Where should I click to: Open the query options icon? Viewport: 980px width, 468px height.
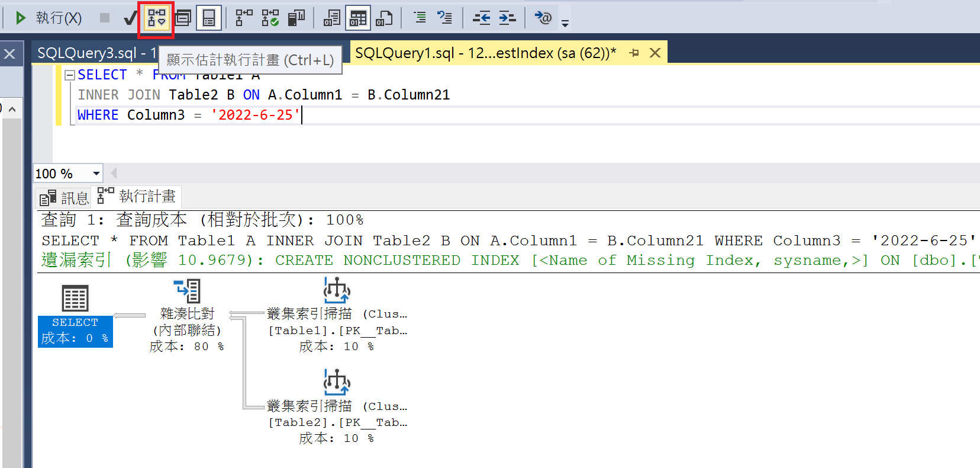(183, 18)
